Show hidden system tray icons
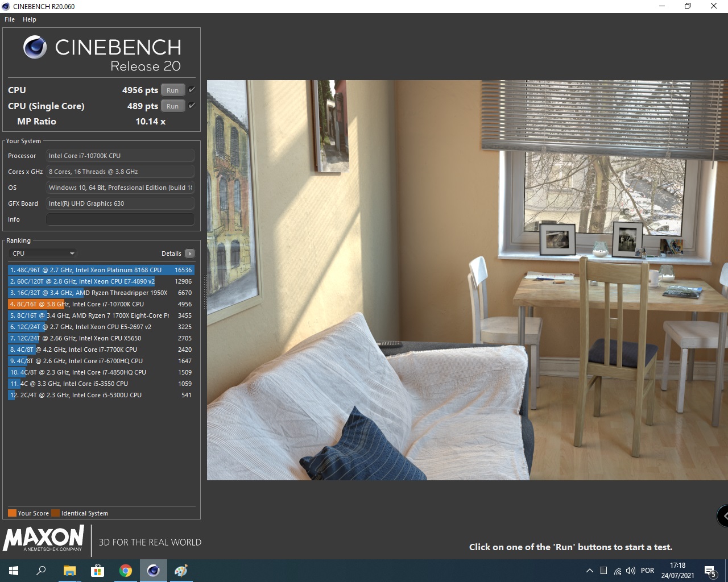This screenshot has height=582, width=728. 590,571
